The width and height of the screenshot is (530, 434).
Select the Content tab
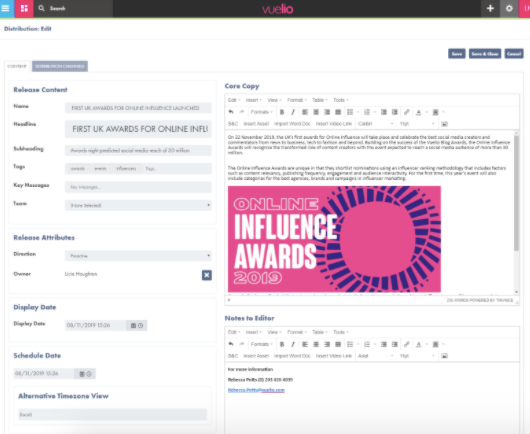click(17, 66)
